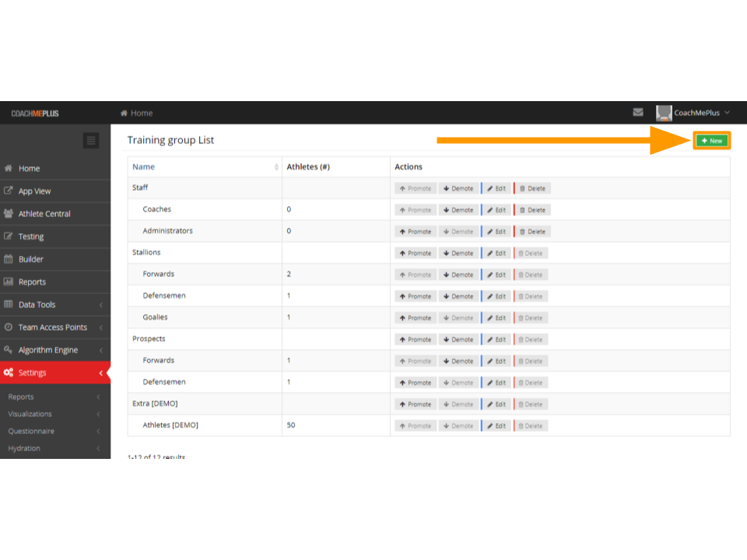The height and width of the screenshot is (560, 747).
Task: Promote the Stallions Defensemen group
Action: click(x=416, y=296)
